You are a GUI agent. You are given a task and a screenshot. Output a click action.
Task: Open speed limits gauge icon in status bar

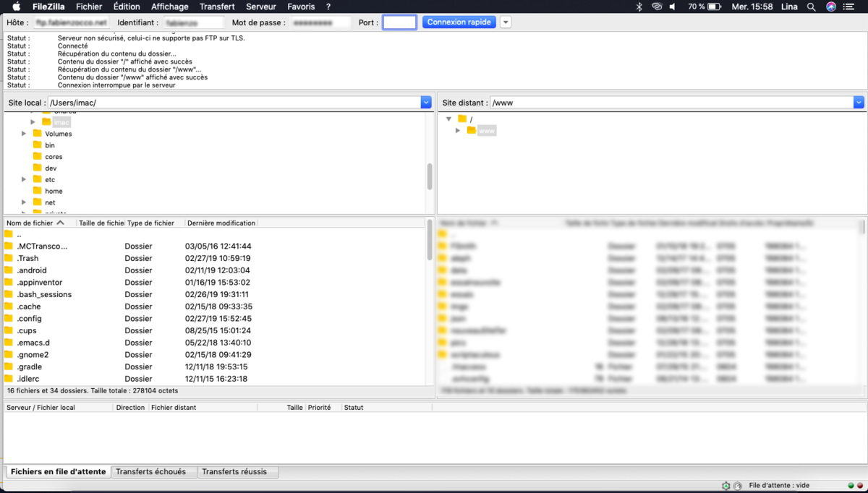pyautogui.click(x=737, y=486)
